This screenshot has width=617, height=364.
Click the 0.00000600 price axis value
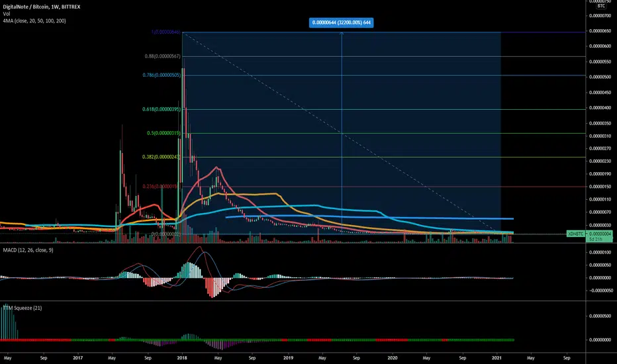pos(600,46)
